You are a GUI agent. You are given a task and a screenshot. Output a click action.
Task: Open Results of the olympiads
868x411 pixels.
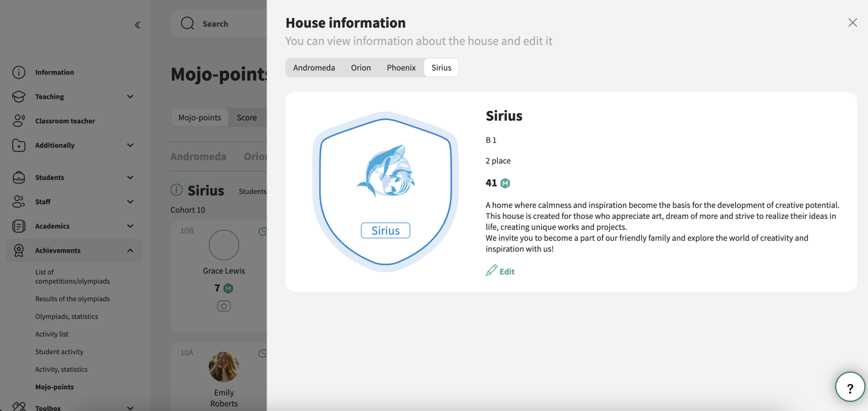tap(72, 299)
